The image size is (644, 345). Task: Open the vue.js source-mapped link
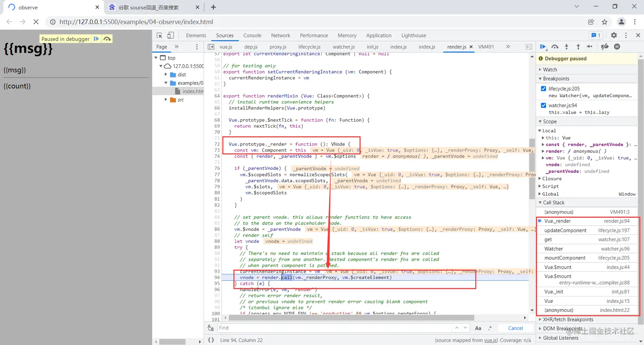pyautogui.click(x=489, y=340)
